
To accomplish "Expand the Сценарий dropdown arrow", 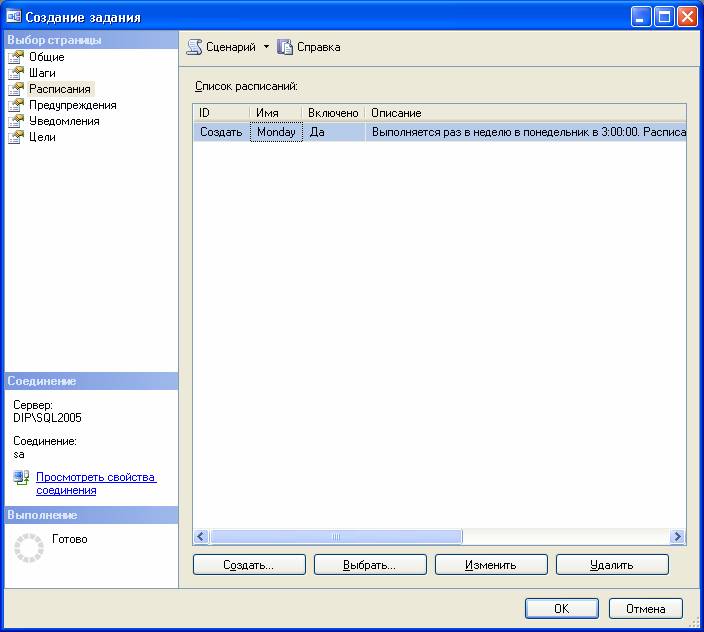I will pos(266,47).
